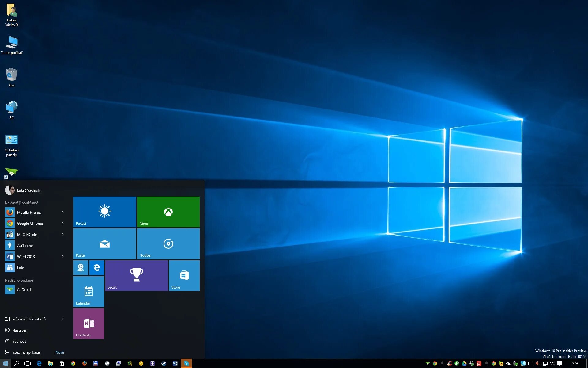
Task: Select Všechny aplikace button
Action: tap(26, 352)
